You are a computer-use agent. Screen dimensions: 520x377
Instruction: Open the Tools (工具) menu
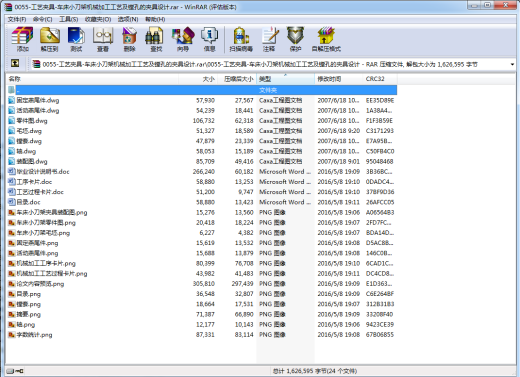(69, 19)
